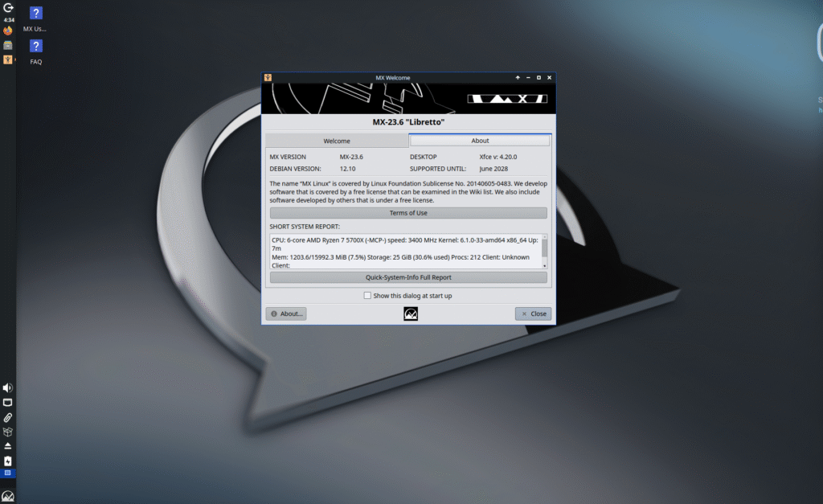Click the 'Xfce v: 4.20.0' desktop value

click(x=498, y=157)
